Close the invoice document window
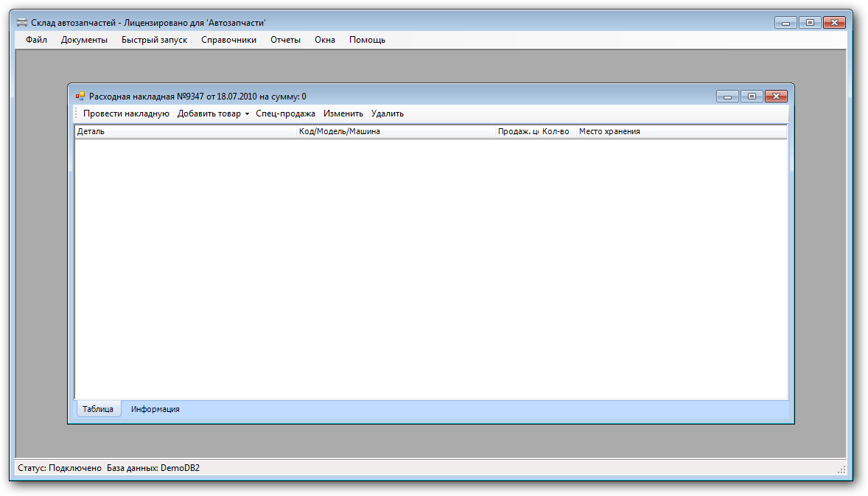Viewport: 868px width, 496px height. coord(776,97)
